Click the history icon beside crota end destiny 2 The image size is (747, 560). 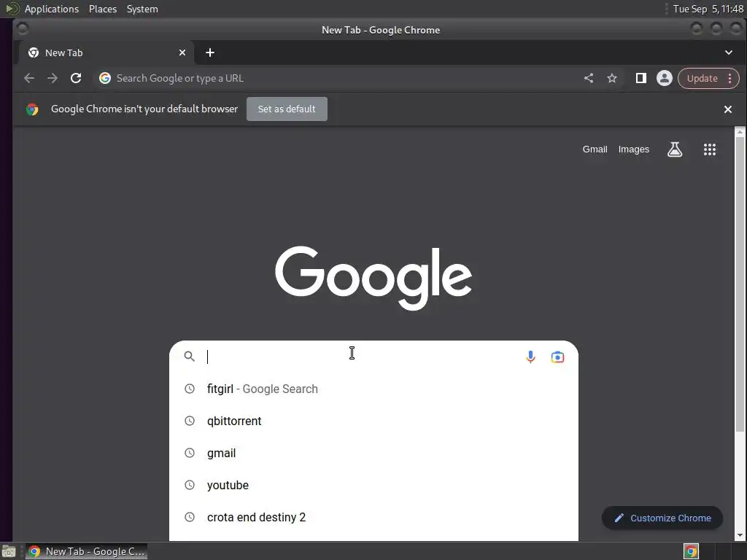(x=190, y=517)
